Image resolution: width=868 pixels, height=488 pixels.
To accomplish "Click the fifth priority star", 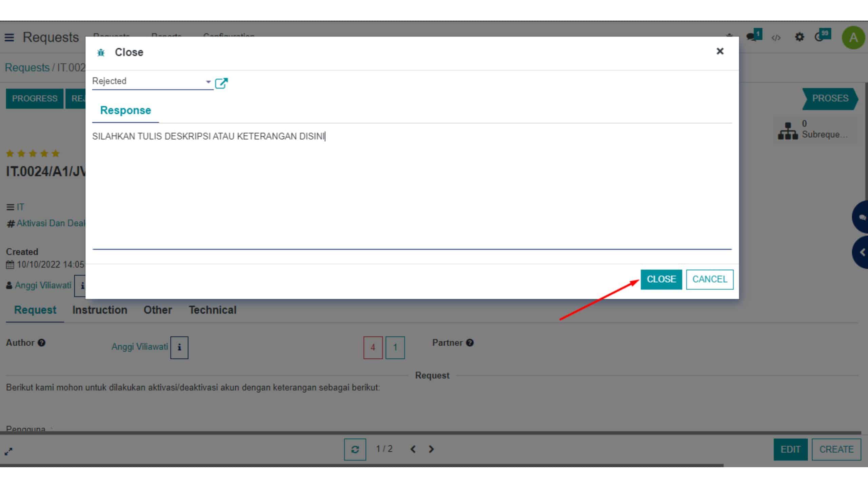I will pyautogui.click(x=56, y=154).
